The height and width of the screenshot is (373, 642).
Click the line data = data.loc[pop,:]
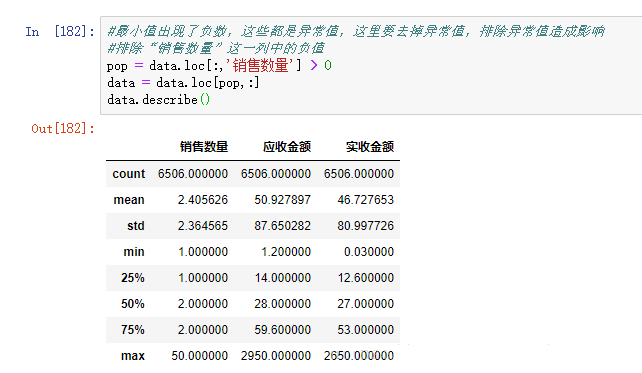[x=183, y=83]
